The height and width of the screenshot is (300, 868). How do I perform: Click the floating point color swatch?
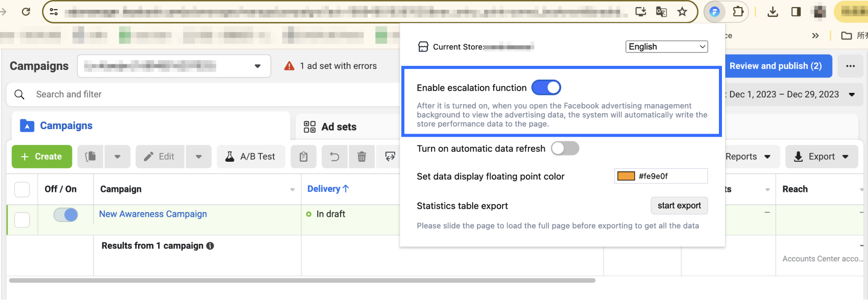626,176
